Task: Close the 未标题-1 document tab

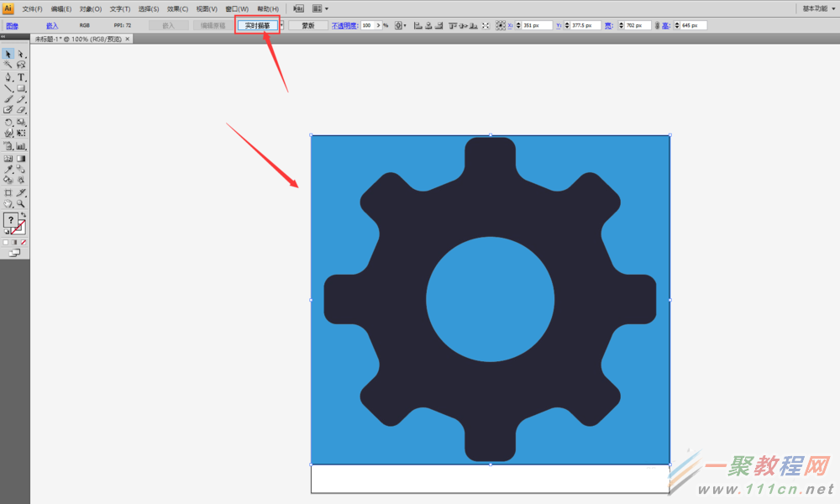Action: (x=128, y=39)
